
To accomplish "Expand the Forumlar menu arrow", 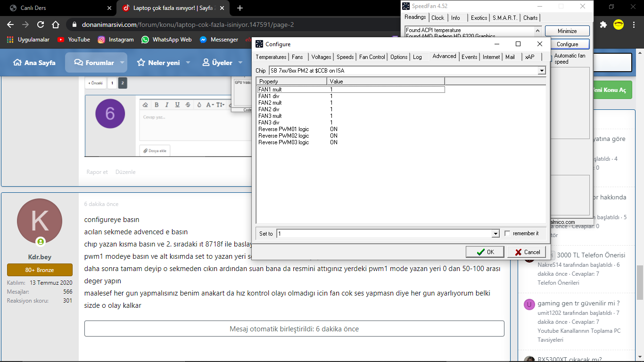I will click(122, 63).
